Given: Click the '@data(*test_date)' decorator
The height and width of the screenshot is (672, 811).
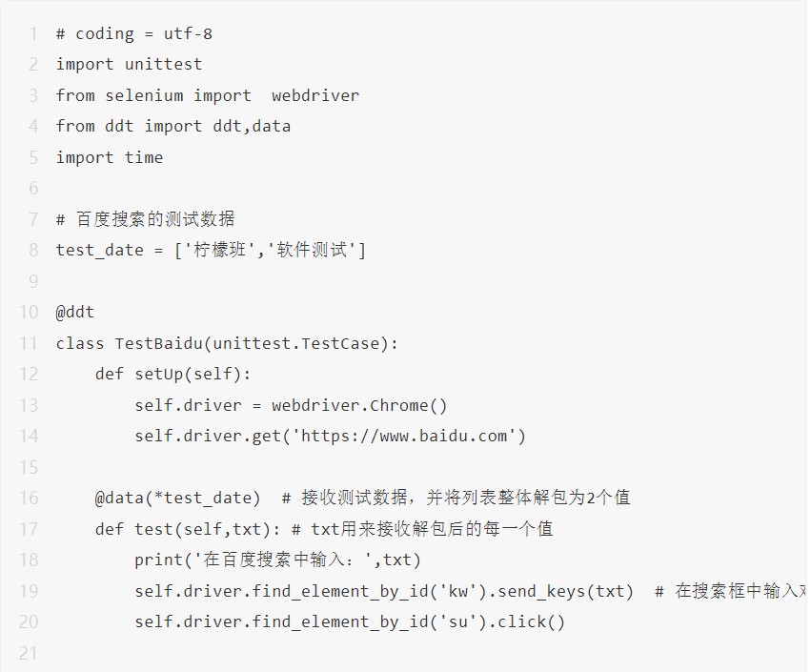Looking at the screenshot, I should 177,498.
